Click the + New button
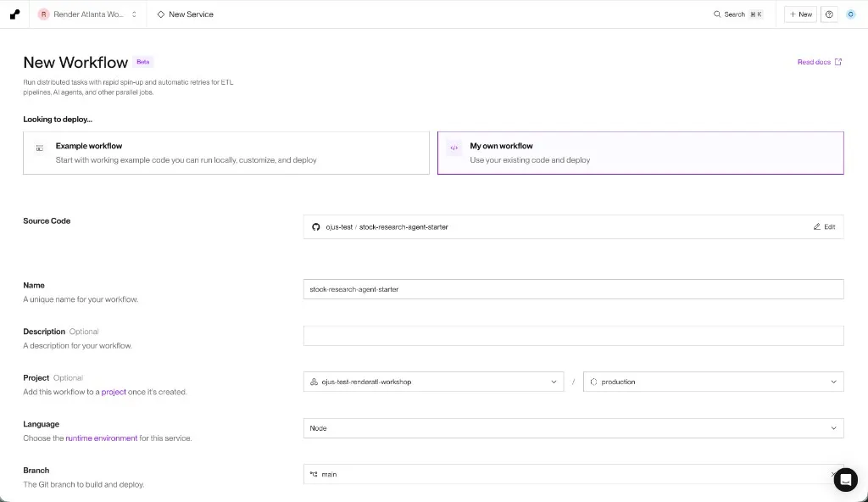This screenshot has width=868, height=502. tap(800, 14)
